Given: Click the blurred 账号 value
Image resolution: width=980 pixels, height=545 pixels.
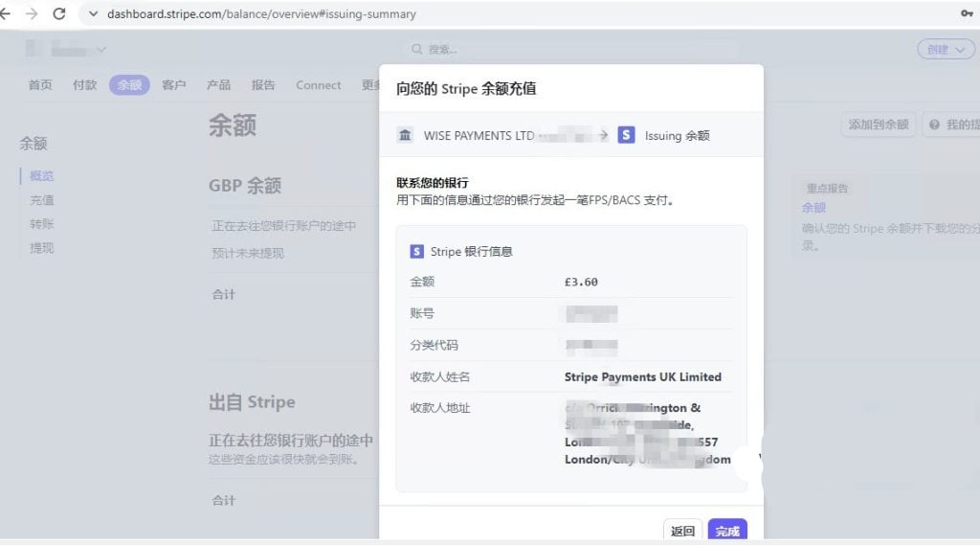Looking at the screenshot, I should 591,313.
